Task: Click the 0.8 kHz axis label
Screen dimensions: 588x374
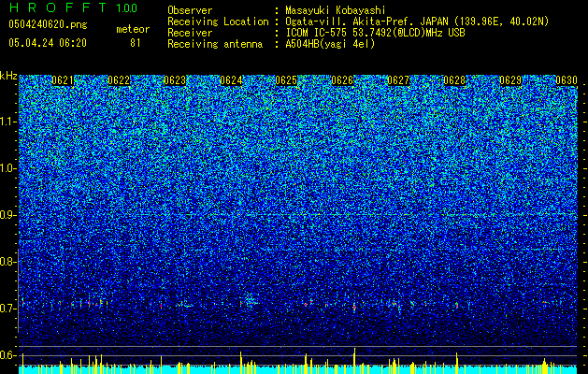Action: [x=8, y=262]
